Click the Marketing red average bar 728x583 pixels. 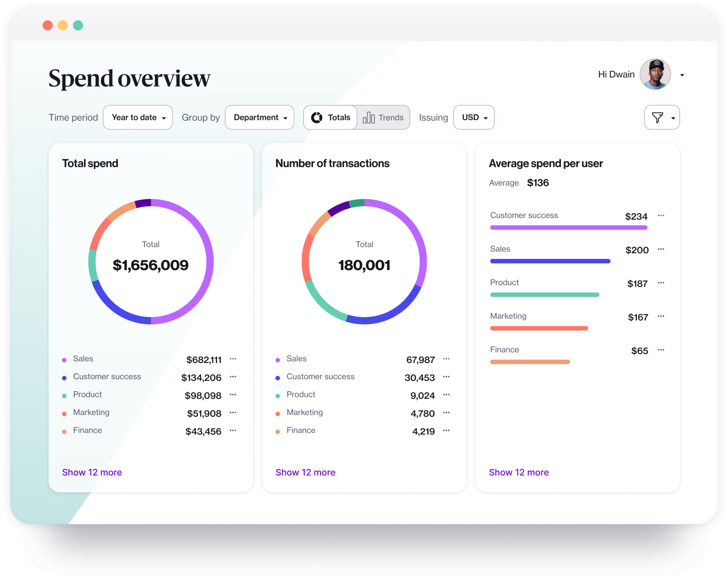(539, 328)
